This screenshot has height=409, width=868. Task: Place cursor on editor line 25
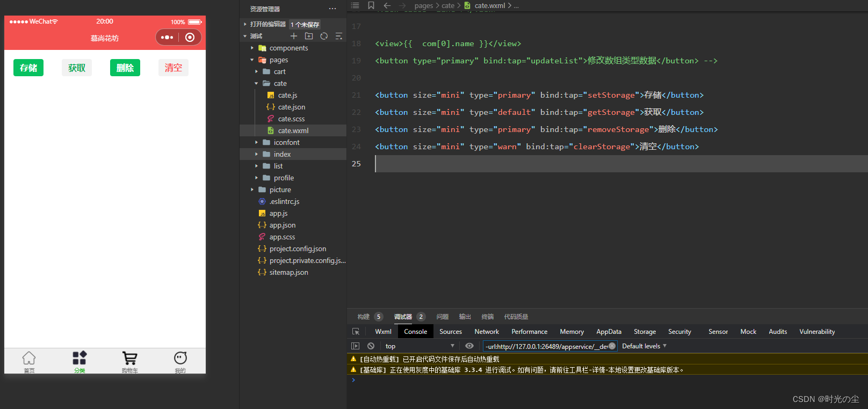click(621, 164)
